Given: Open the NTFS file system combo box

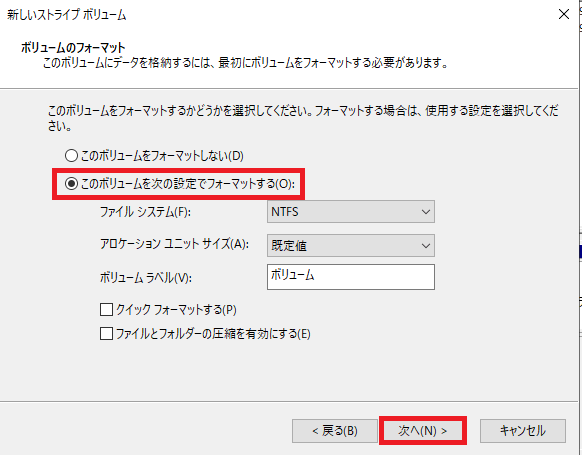Looking at the screenshot, I should (x=351, y=212).
